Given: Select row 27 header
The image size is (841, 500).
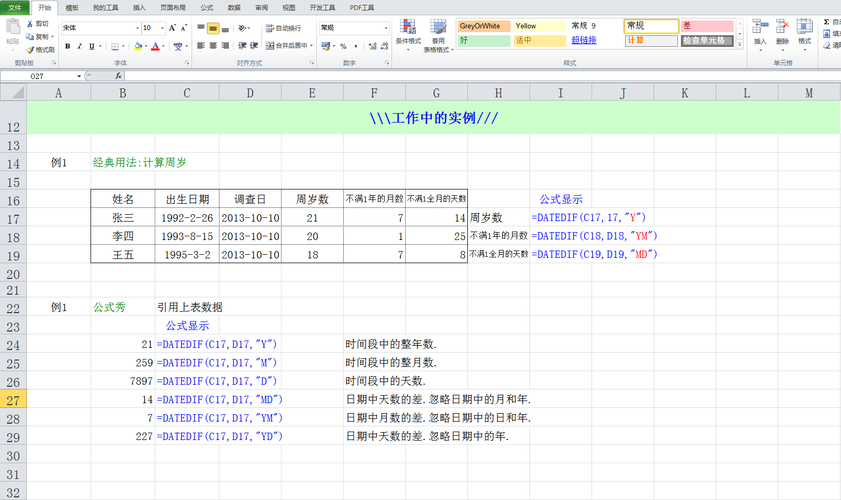Looking at the screenshot, I should (13, 400).
